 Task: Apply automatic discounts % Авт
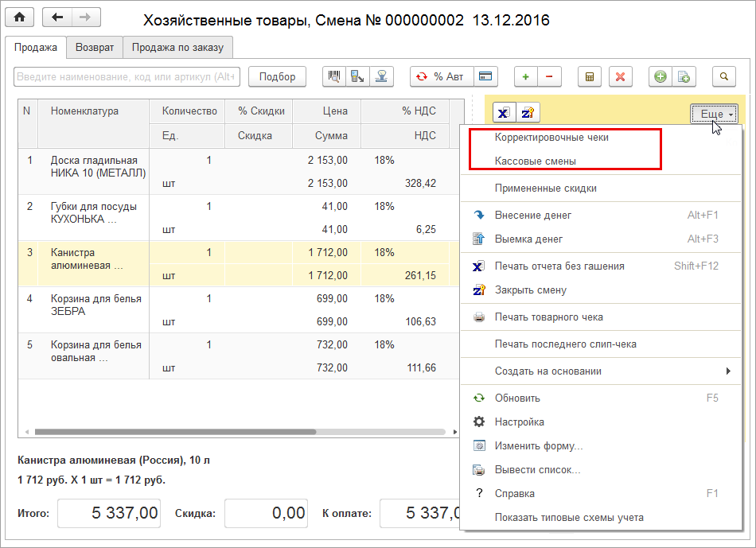tap(442, 76)
